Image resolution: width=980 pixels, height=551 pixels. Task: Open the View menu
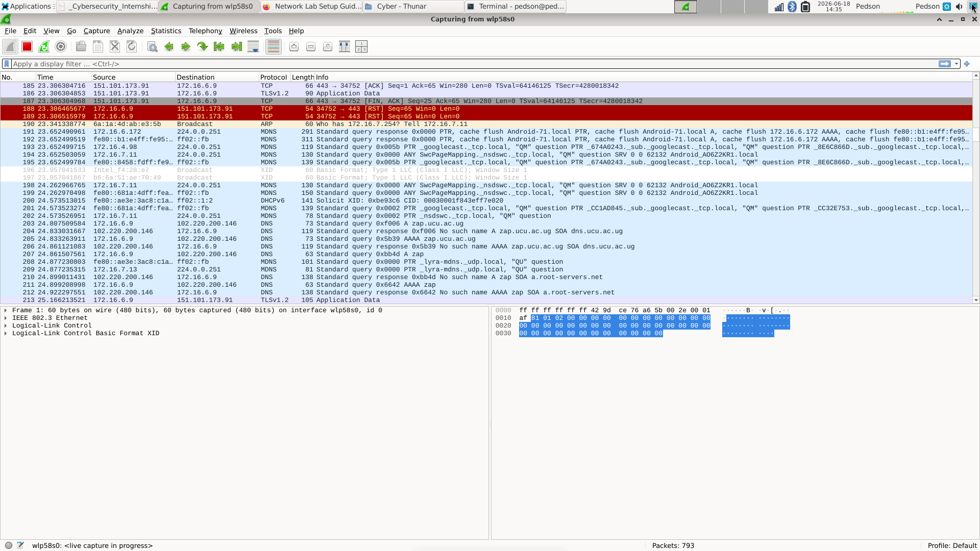[x=51, y=31]
